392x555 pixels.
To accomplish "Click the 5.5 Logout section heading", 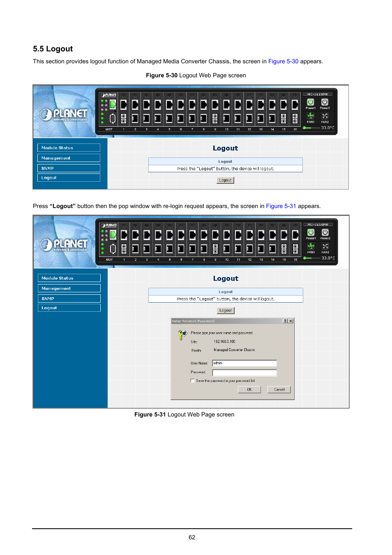I will coord(53,49).
